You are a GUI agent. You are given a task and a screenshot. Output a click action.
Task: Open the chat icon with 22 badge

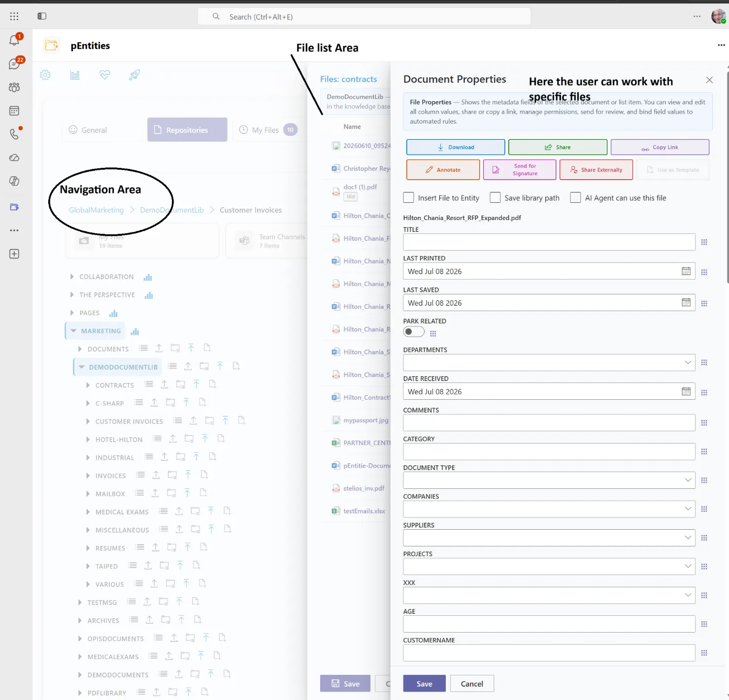pos(14,64)
